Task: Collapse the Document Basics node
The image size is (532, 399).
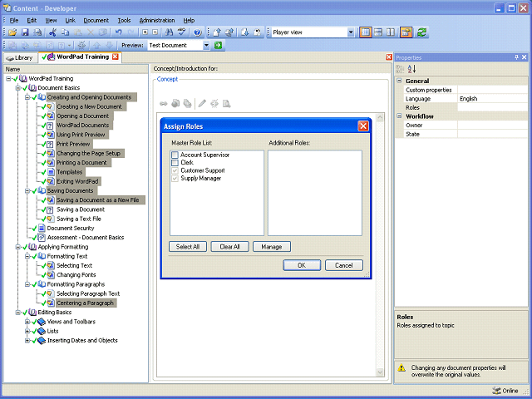Action: [18, 88]
